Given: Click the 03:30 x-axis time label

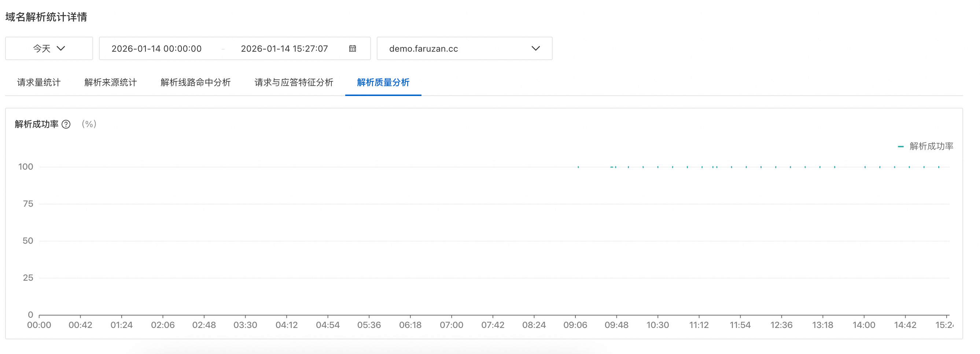Looking at the screenshot, I should [246, 325].
